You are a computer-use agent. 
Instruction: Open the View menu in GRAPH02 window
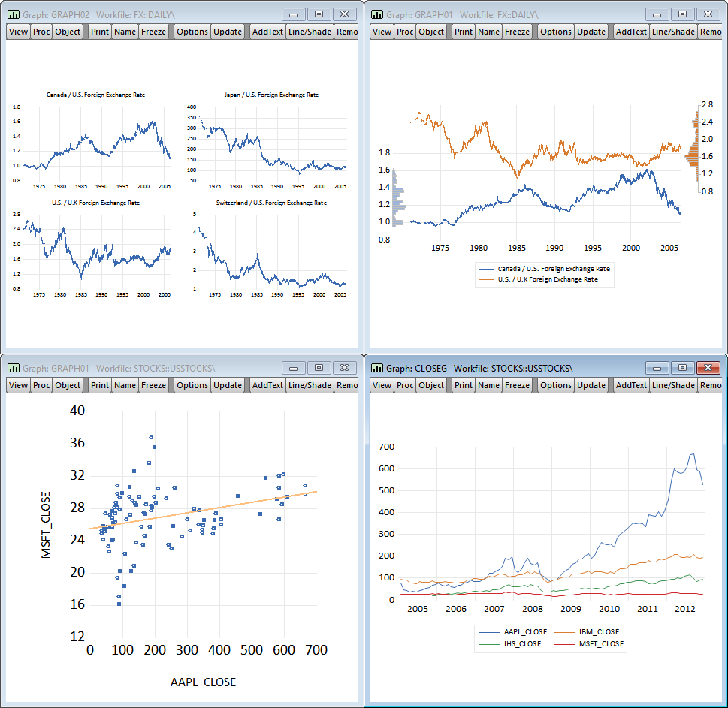[x=19, y=32]
